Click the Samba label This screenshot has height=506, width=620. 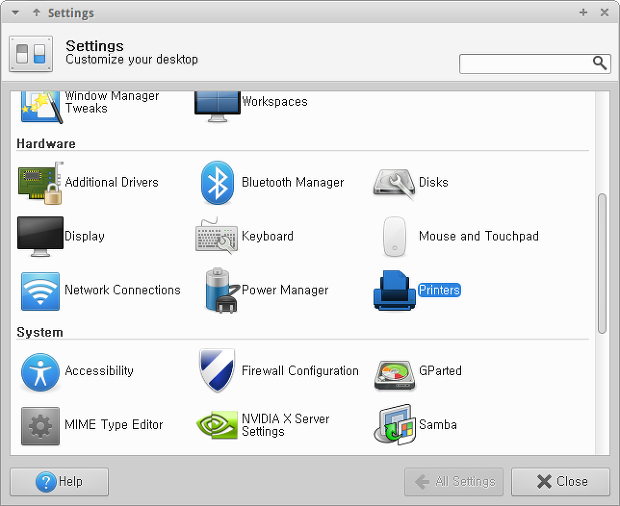click(x=438, y=424)
